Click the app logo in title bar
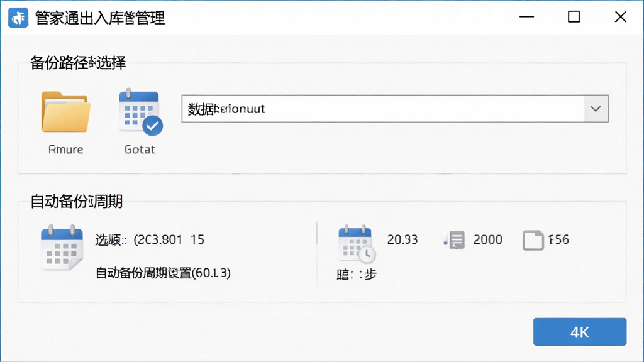644x362 pixels. click(x=18, y=18)
